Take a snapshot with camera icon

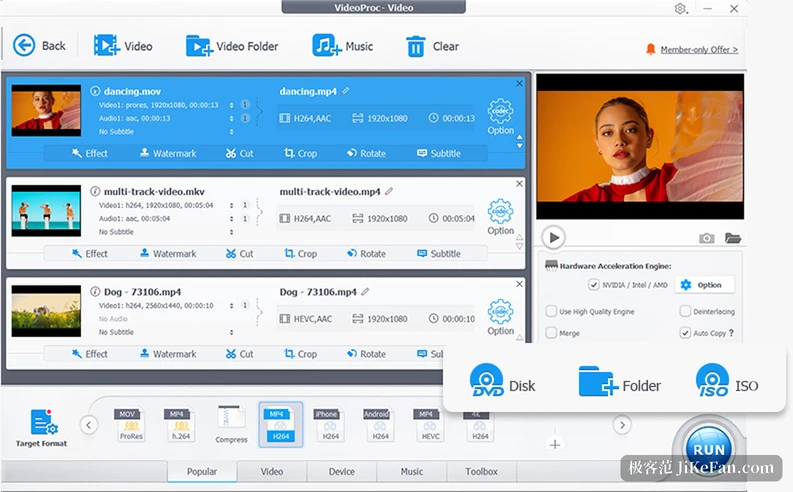point(707,238)
